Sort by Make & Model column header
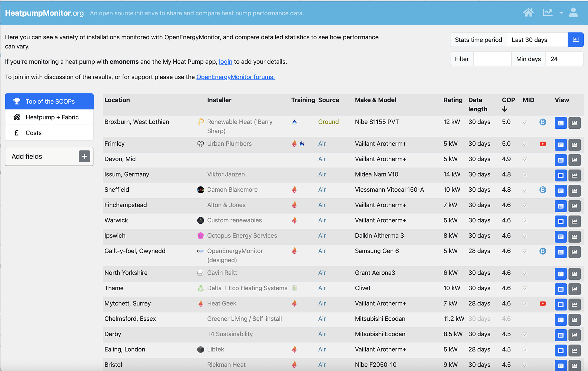Screen dimensions: 588x371 [375, 100]
